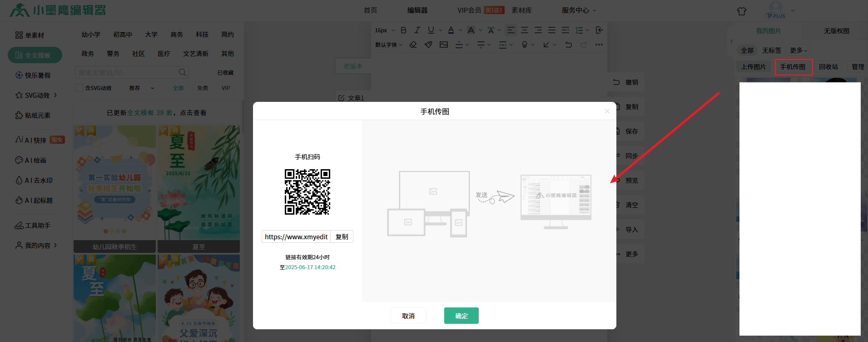
Task: Click the shirt skin icon
Action: pos(742,11)
